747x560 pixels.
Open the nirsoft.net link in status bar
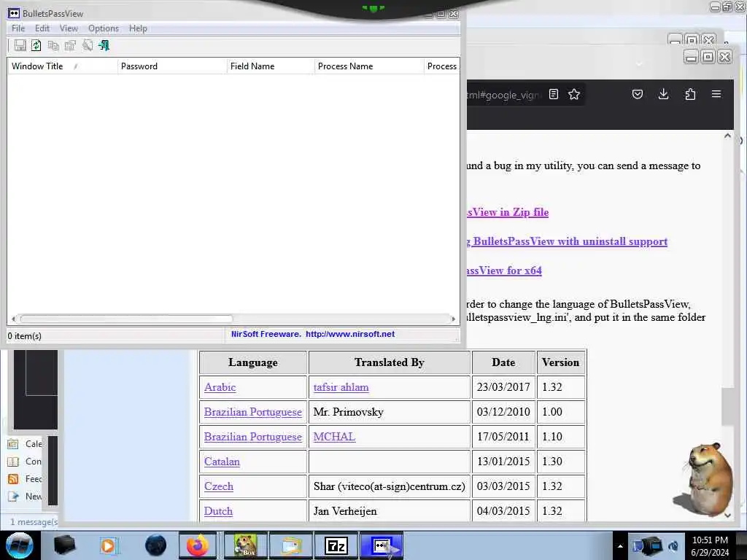click(350, 334)
